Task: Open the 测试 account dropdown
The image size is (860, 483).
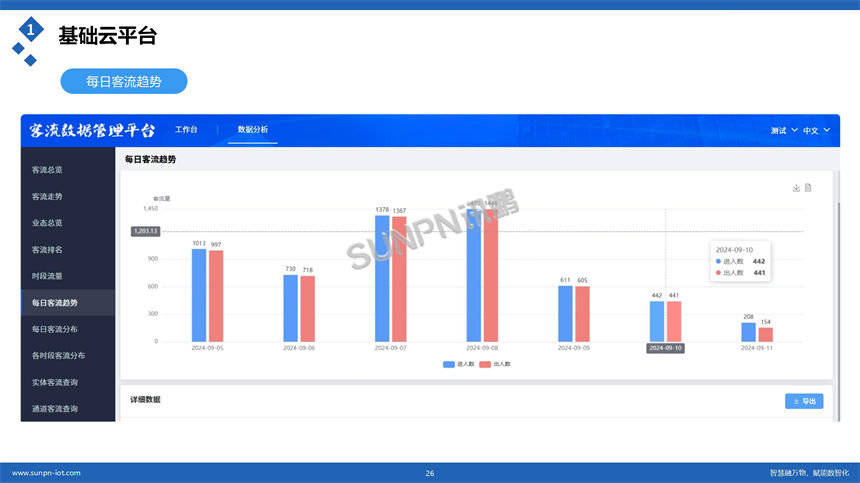Action: tap(784, 130)
